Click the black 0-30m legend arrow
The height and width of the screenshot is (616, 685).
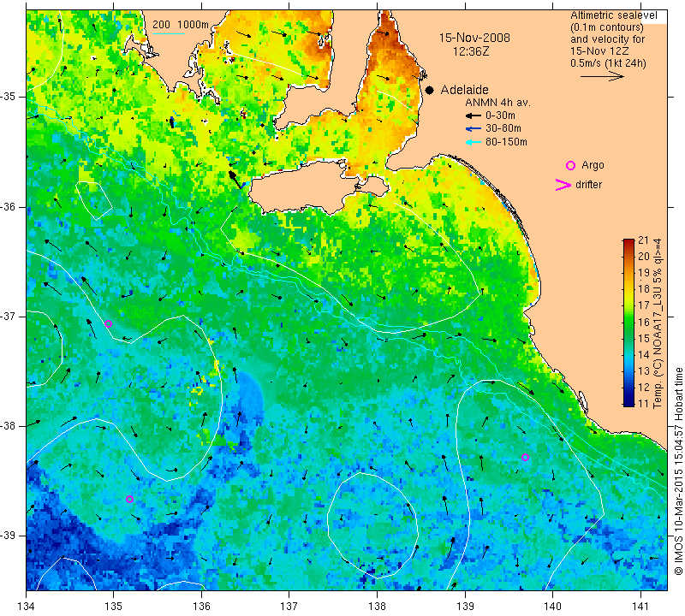(x=474, y=115)
